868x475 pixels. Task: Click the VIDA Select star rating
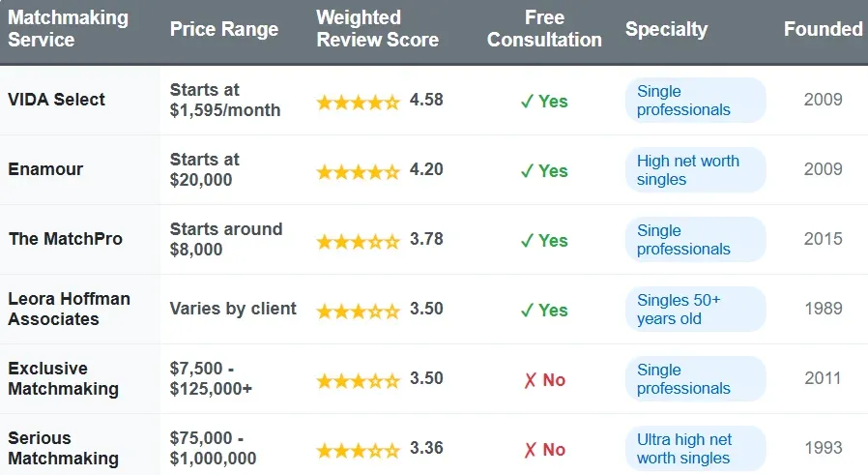click(358, 101)
